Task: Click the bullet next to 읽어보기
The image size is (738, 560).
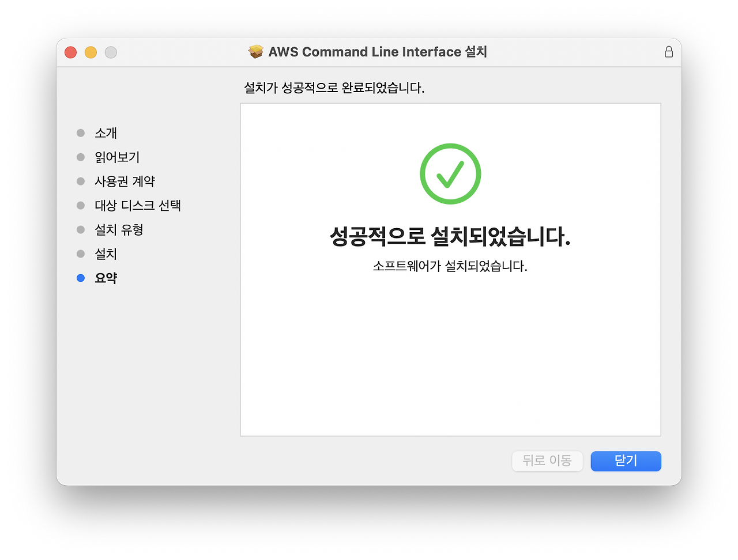Action: point(80,157)
